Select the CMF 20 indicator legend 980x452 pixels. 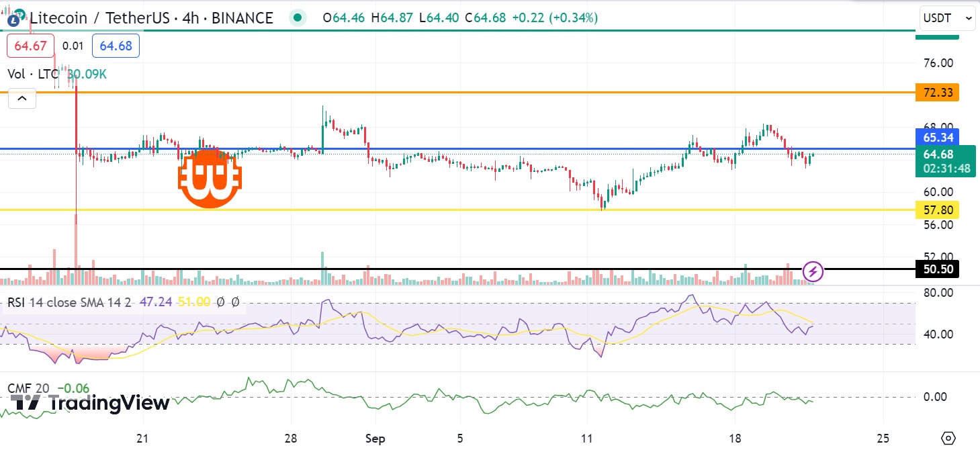(x=30, y=388)
